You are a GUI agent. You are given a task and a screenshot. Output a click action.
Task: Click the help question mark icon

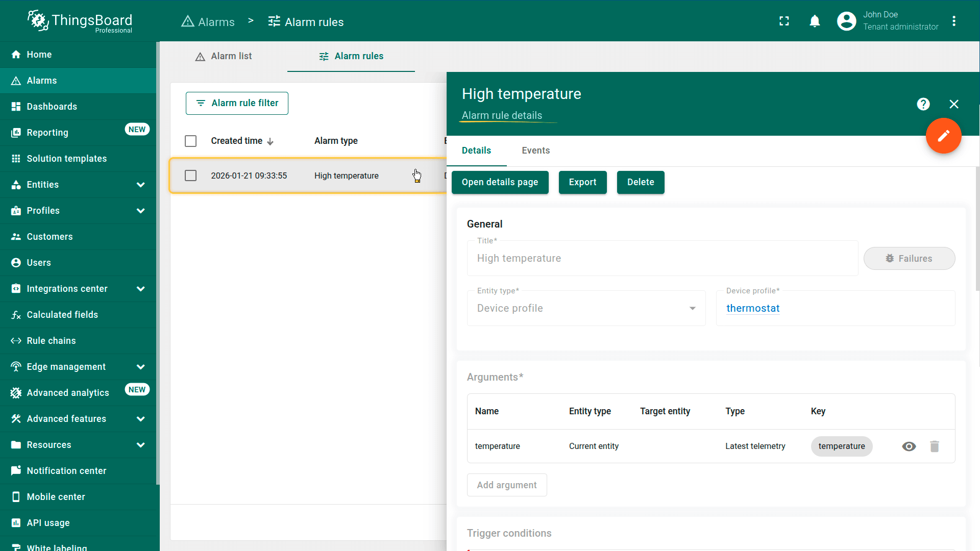click(x=923, y=104)
